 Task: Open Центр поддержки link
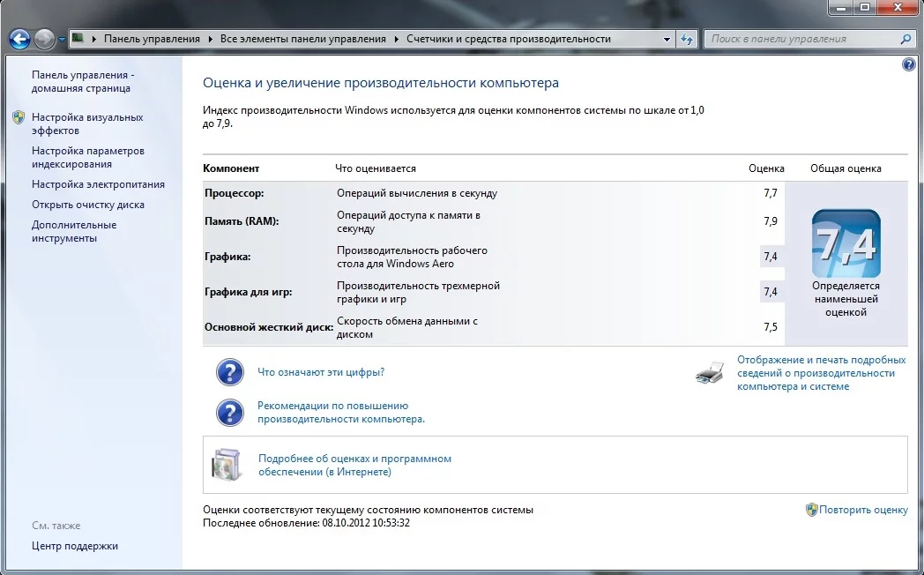click(x=75, y=546)
